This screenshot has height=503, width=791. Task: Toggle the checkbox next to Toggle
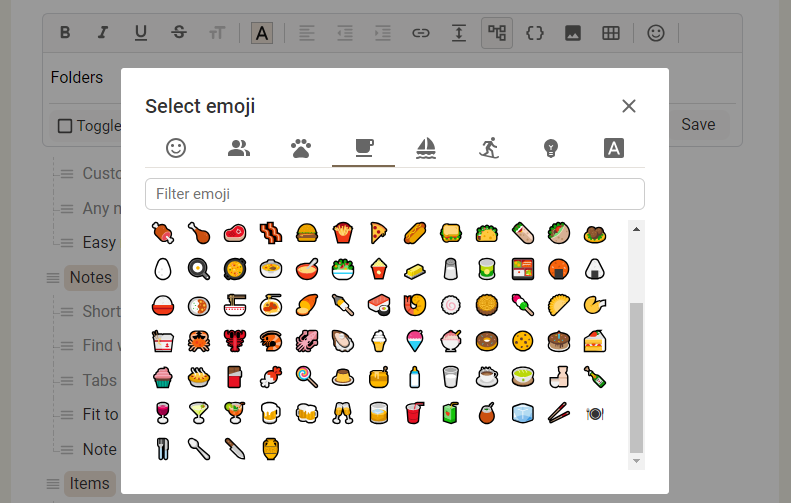coord(65,126)
